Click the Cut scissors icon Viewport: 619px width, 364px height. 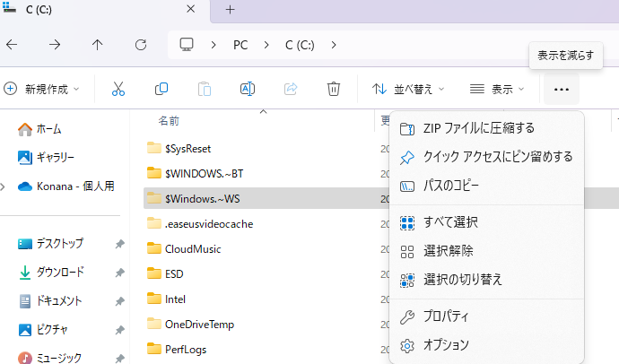[118, 89]
